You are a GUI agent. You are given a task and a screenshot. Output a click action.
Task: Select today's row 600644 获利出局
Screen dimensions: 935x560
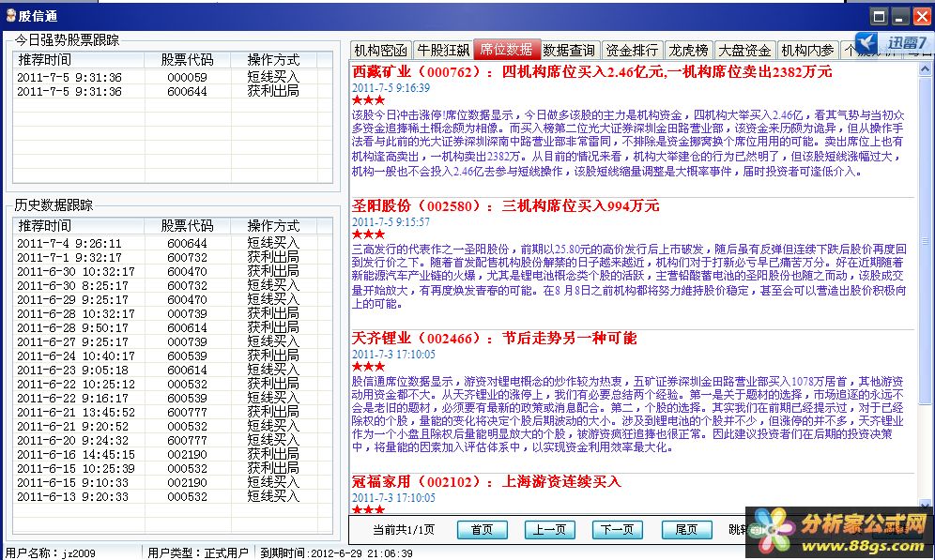[x=173, y=92]
